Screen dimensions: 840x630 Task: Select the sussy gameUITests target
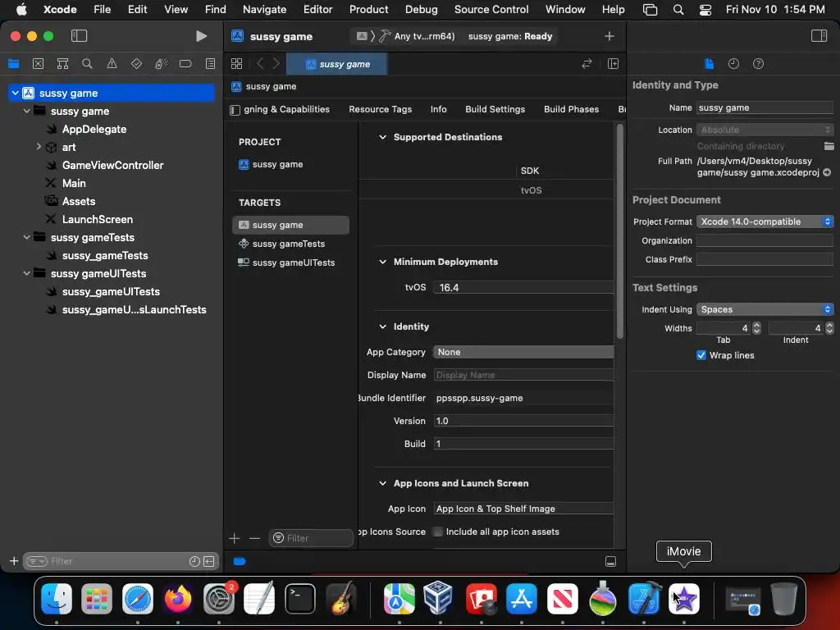290,262
